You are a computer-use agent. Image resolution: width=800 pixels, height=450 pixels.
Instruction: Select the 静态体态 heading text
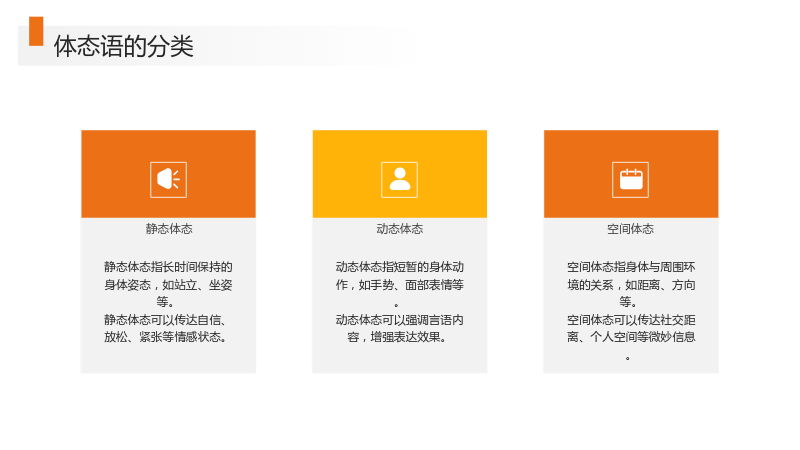point(169,229)
